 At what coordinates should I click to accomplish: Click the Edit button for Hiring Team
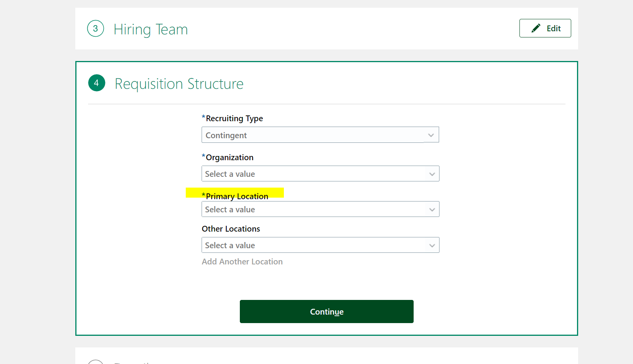click(545, 28)
